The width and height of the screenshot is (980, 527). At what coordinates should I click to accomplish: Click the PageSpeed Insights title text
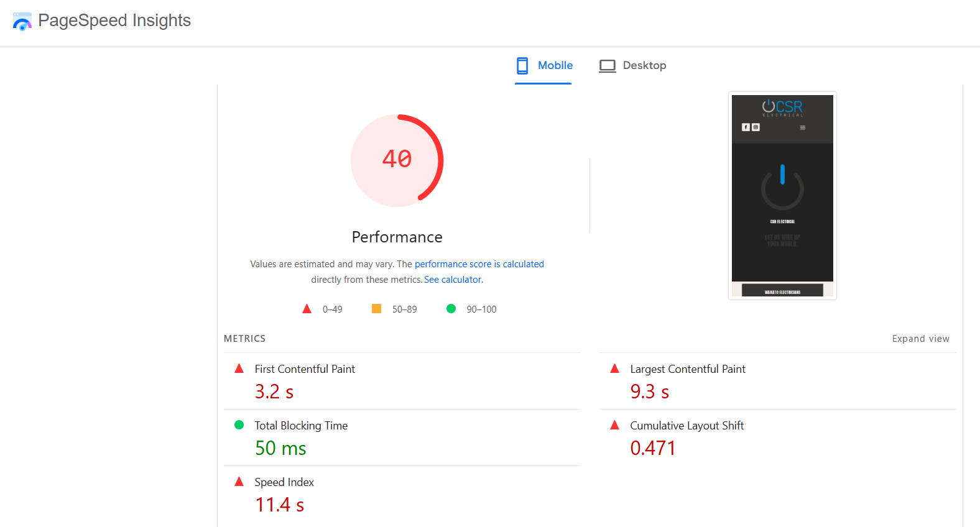tap(114, 21)
